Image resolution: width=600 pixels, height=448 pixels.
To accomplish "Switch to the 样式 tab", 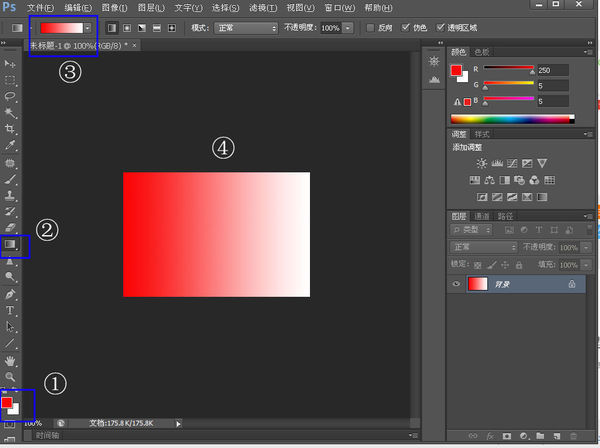I will pyautogui.click(x=482, y=134).
